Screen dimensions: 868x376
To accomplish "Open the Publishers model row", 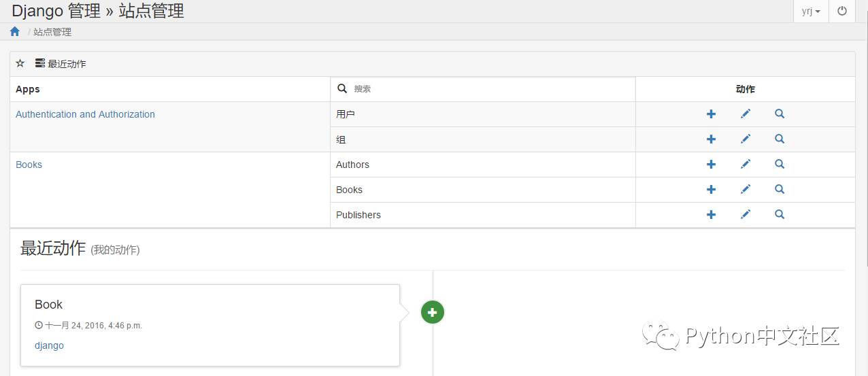I will pos(358,215).
